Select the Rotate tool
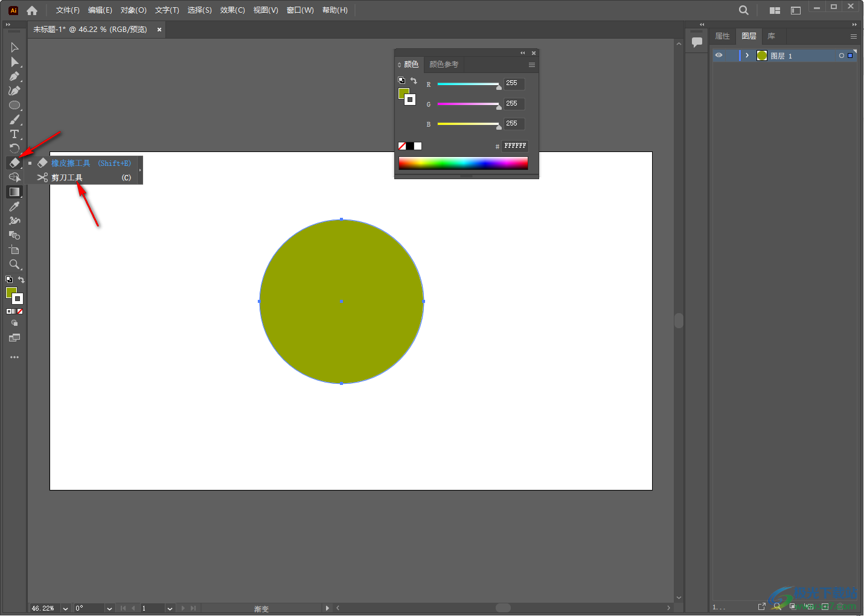This screenshot has height=616, width=864. click(x=14, y=148)
